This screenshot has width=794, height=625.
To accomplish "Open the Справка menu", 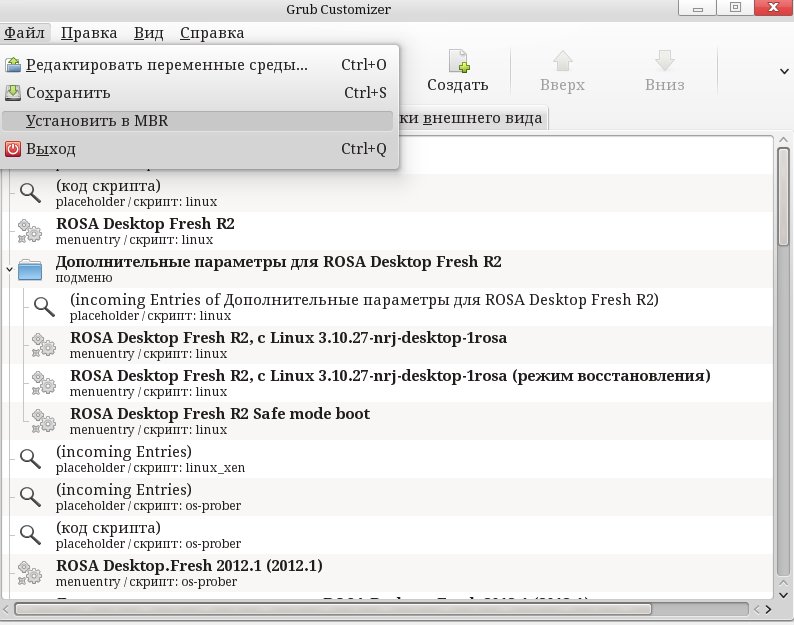I will (212, 33).
